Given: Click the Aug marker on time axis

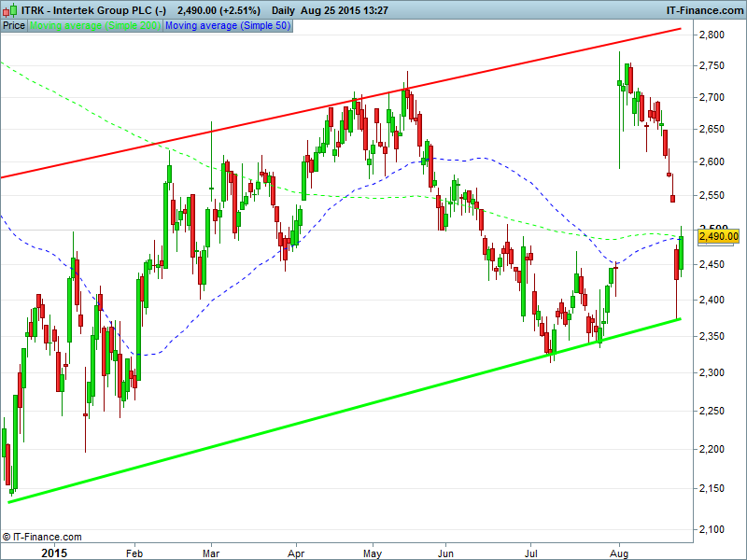Looking at the screenshot, I should (619, 551).
